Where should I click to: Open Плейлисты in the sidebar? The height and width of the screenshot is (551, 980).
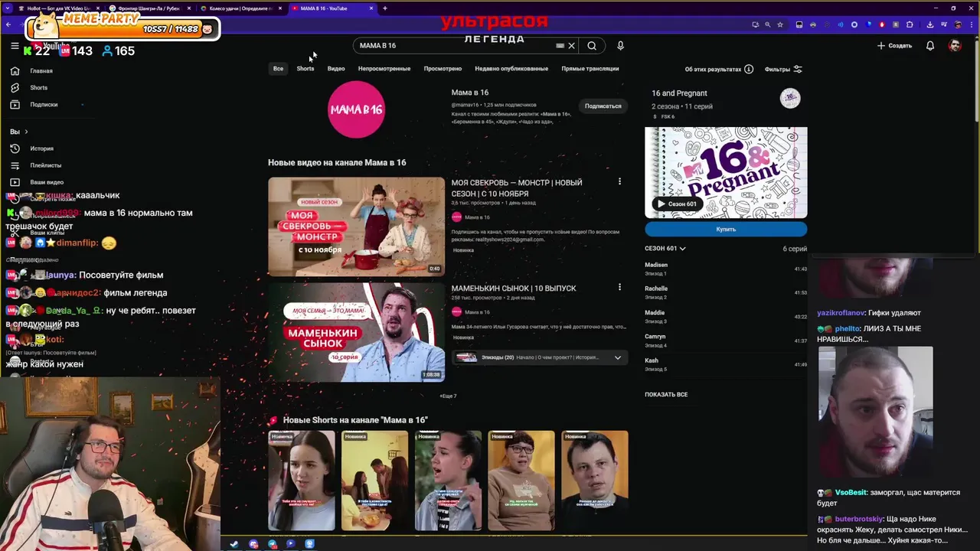coord(46,165)
